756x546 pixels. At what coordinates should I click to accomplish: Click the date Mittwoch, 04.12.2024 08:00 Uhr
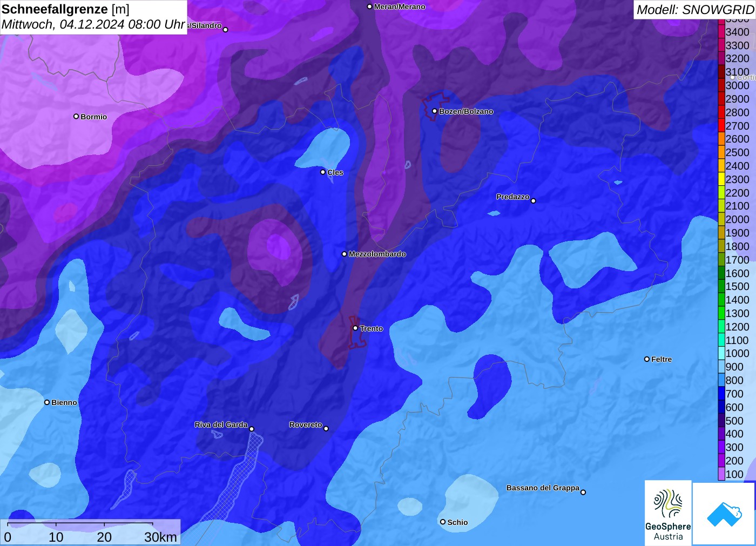[93, 24]
